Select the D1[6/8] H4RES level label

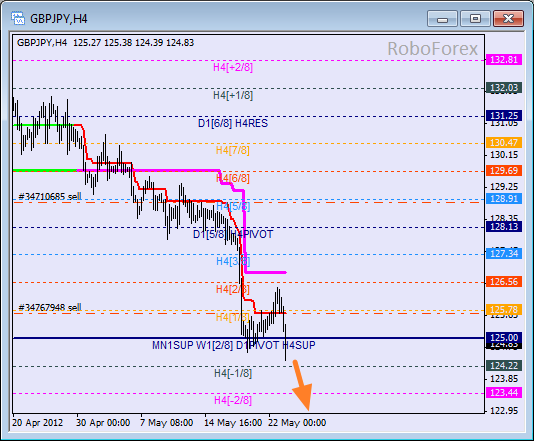[233, 123]
